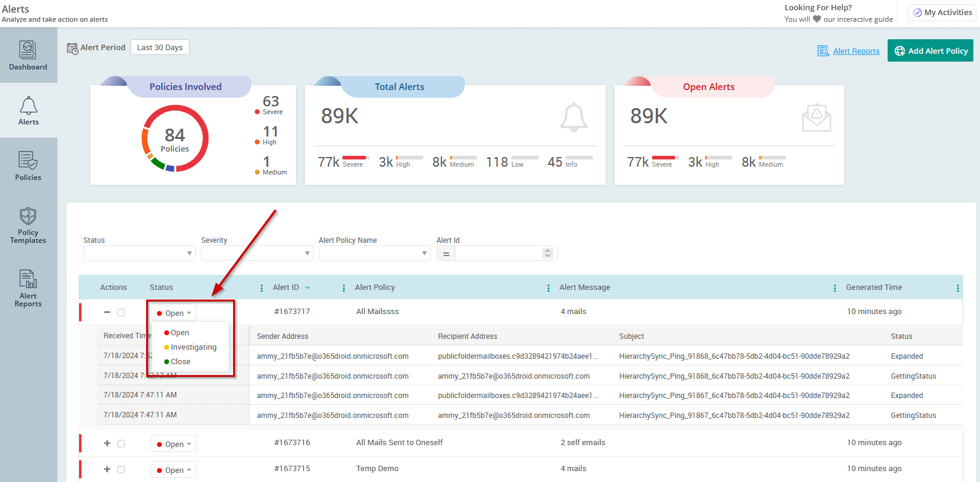This screenshot has height=482, width=980.
Task: Click the Severe bar in Total Alerts
Action: (355, 158)
